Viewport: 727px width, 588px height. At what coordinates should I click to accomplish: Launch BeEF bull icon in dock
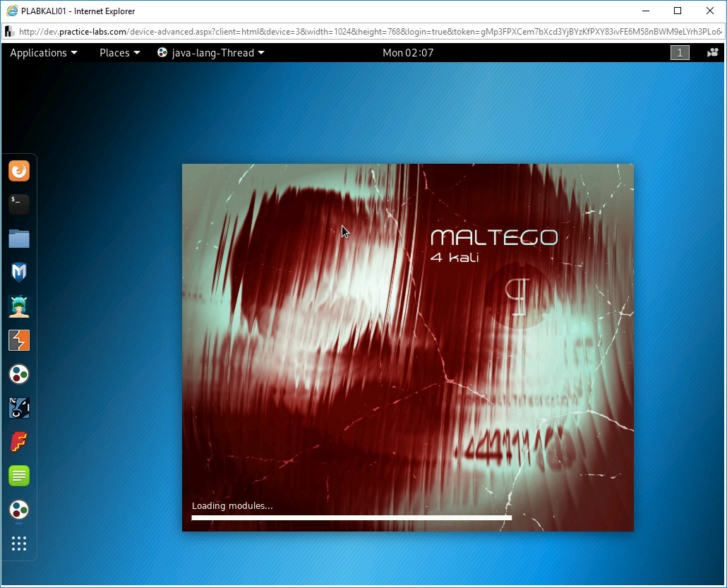(19, 408)
